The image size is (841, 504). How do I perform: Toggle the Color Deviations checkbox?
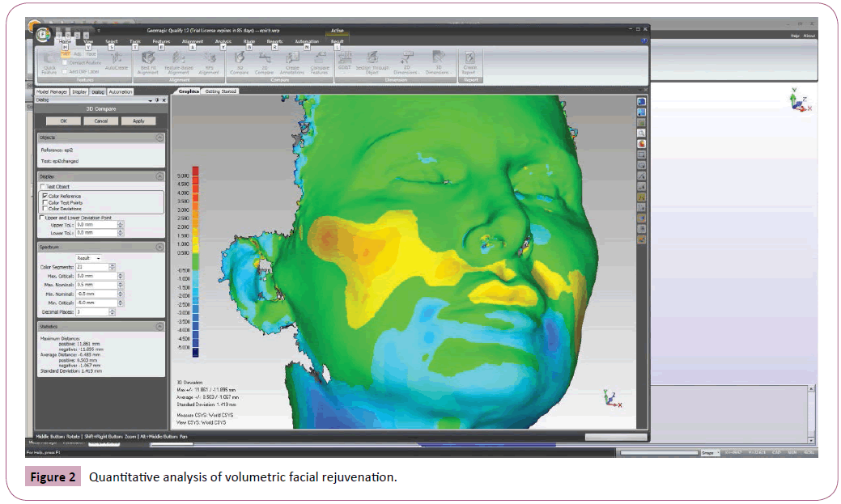pos(44,209)
